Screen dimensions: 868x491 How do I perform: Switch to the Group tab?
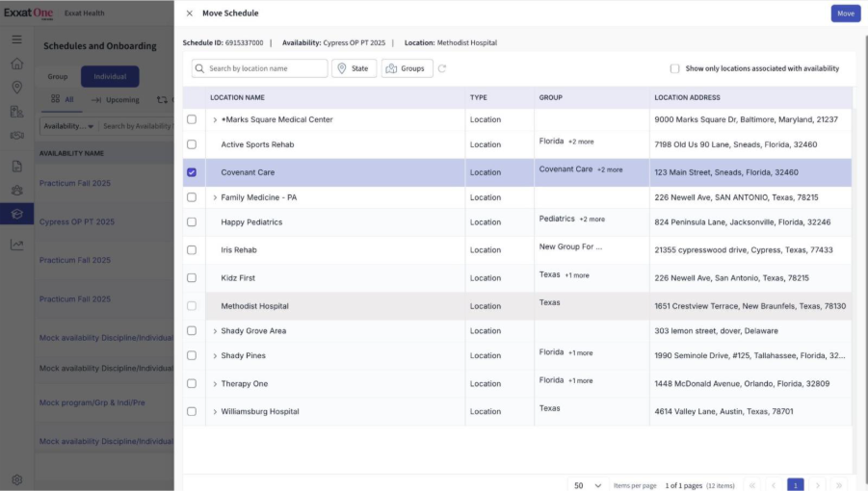pyautogui.click(x=58, y=76)
